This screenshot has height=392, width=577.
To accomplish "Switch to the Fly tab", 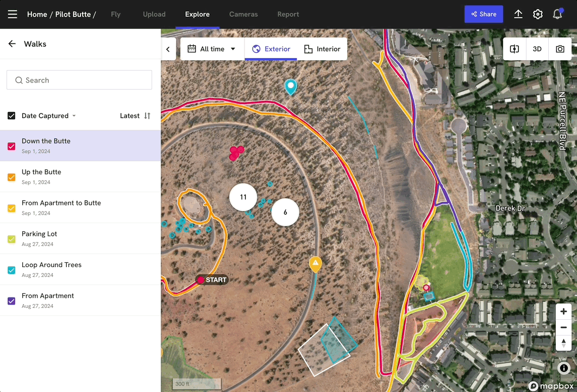I will [x=116, y=14].
